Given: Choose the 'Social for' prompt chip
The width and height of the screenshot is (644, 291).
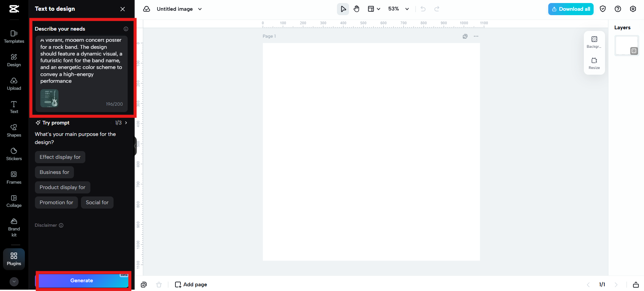Looking at the screenshot, I should point(97,203).
